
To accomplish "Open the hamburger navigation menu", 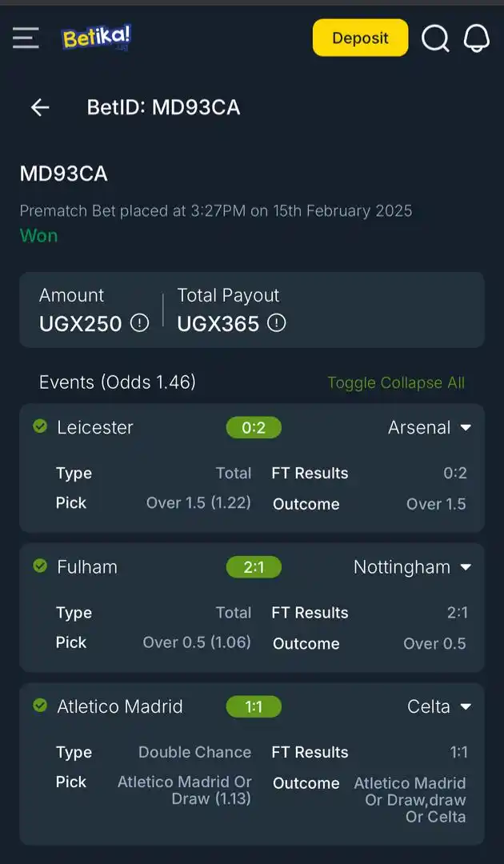I will click(26, 37).
